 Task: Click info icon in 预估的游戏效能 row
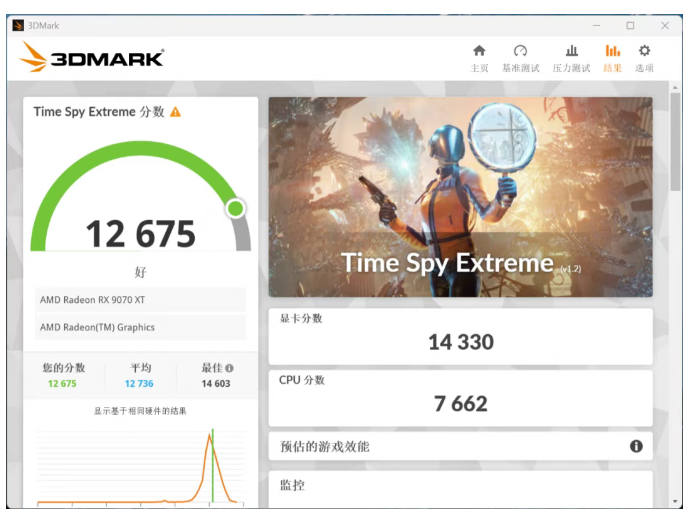[x=636, y=446]
